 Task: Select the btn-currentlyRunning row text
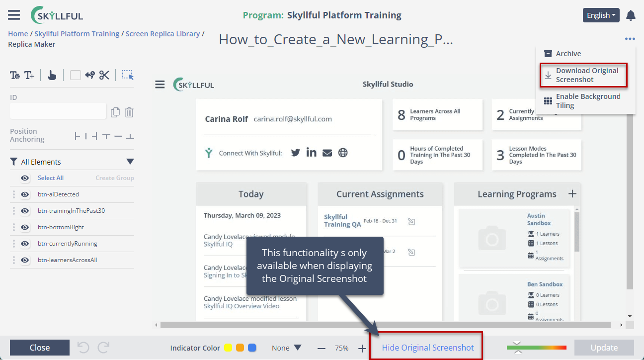[x=68, y=244]
